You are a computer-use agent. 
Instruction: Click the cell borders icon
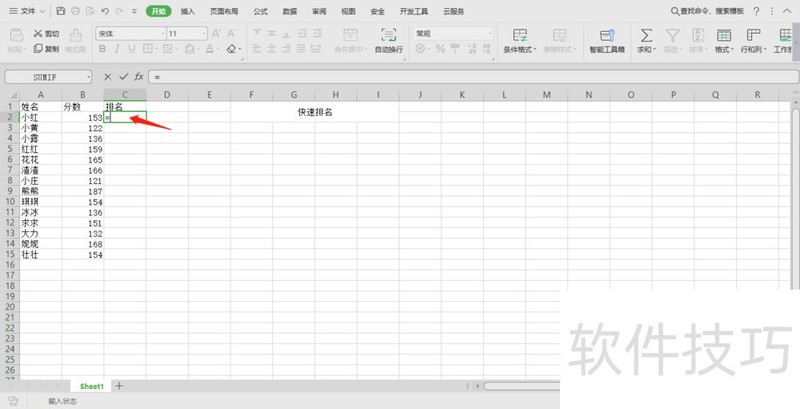147,49
